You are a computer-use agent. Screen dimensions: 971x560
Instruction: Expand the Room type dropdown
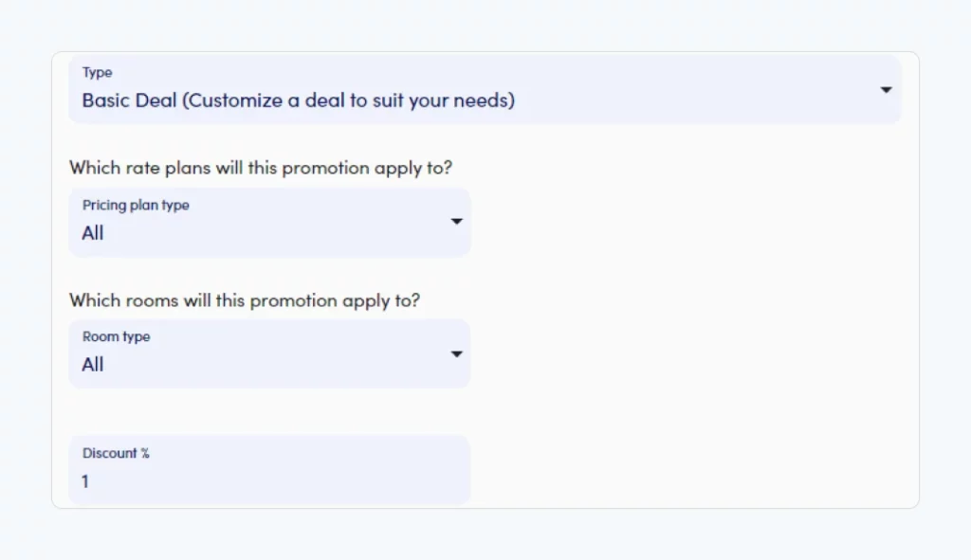point(269,354)
